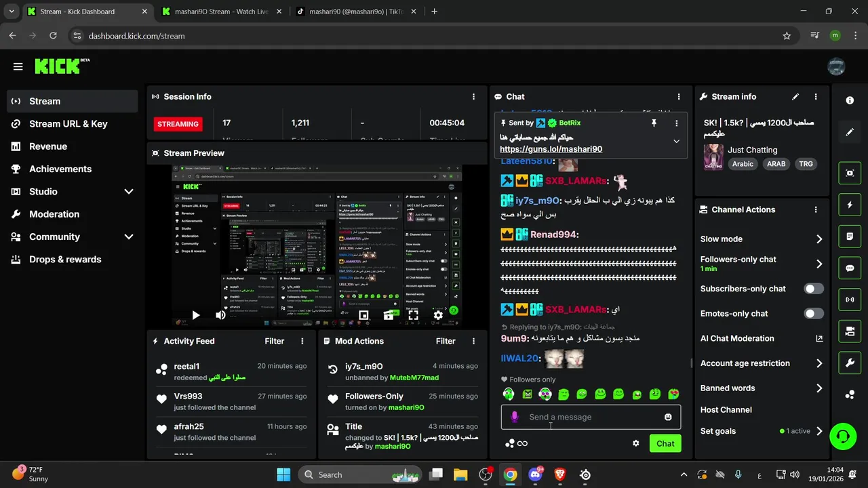Filter the Activity Feed
This screenshot has height=488, width=868.
[274, 342]
